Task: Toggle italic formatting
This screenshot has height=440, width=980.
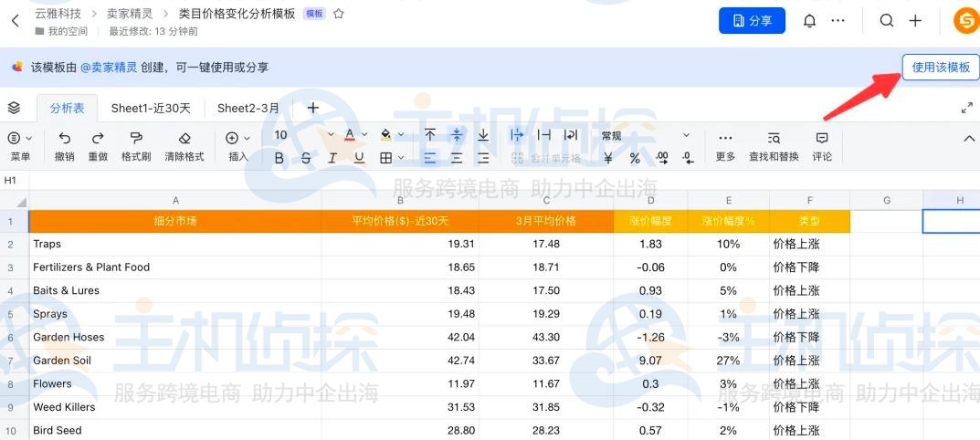Action: 332,158
